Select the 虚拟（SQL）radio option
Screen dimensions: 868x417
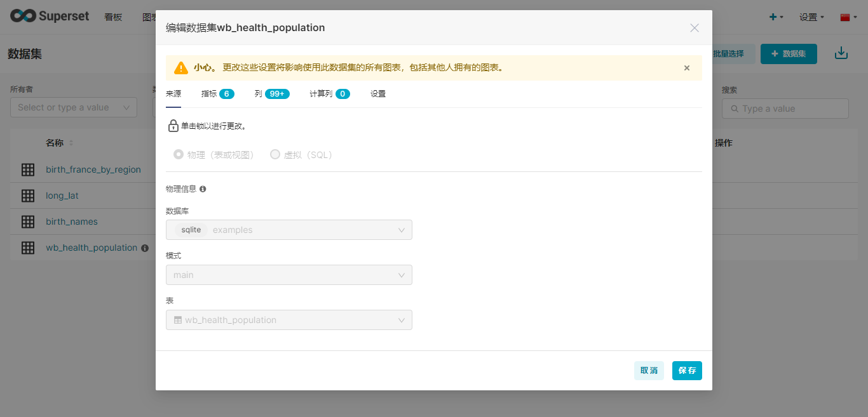[275, 154]
